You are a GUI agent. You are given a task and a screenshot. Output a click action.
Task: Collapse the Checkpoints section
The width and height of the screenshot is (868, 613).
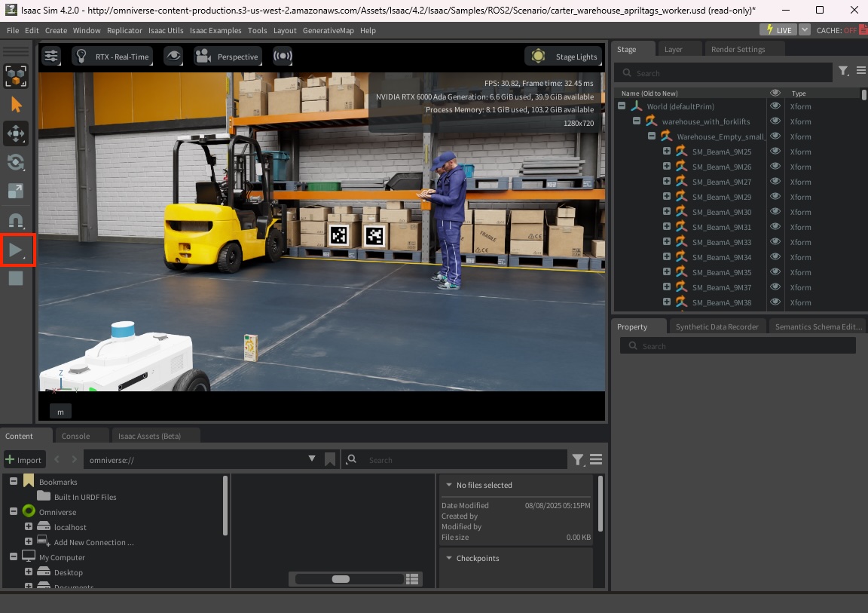point(449,558)
